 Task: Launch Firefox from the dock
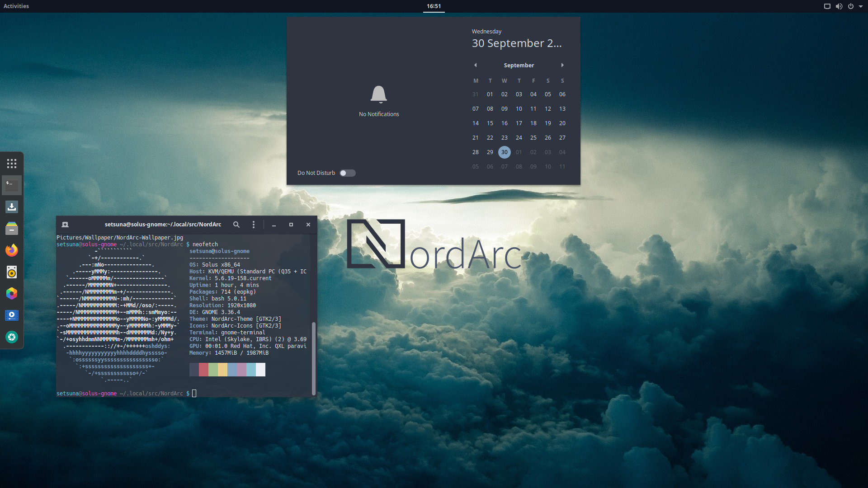click(12, 250)
